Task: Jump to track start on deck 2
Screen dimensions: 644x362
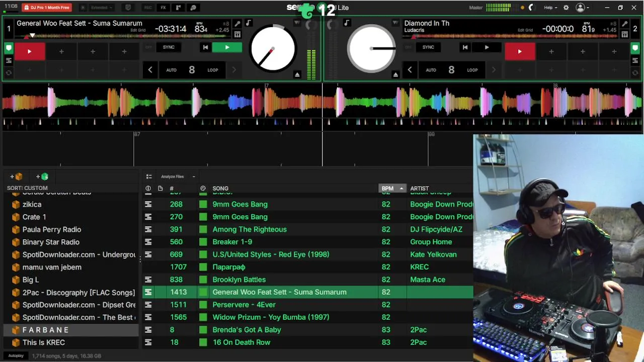Action: tap(465, 47)
